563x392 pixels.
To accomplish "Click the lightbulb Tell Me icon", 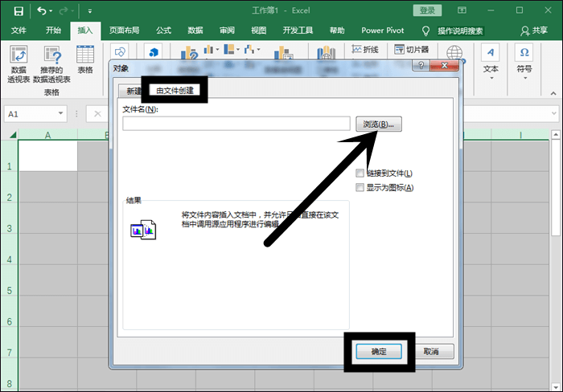I will point(425,31).
